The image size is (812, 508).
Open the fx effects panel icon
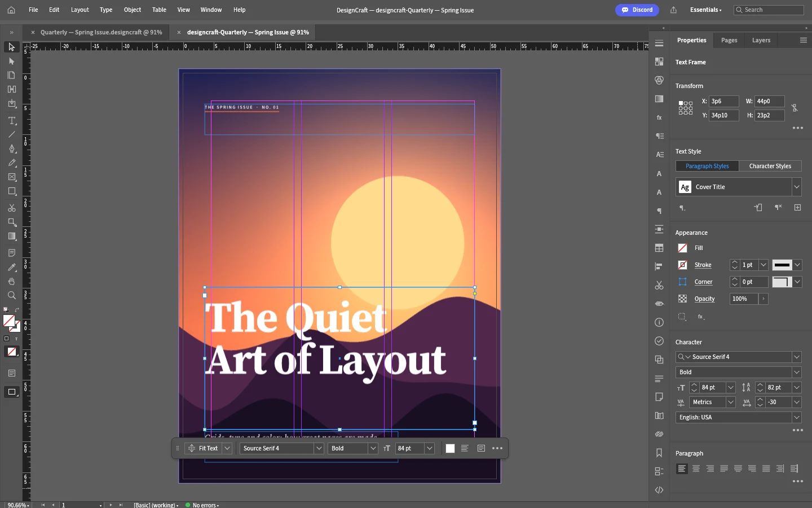tap(659, 117)
